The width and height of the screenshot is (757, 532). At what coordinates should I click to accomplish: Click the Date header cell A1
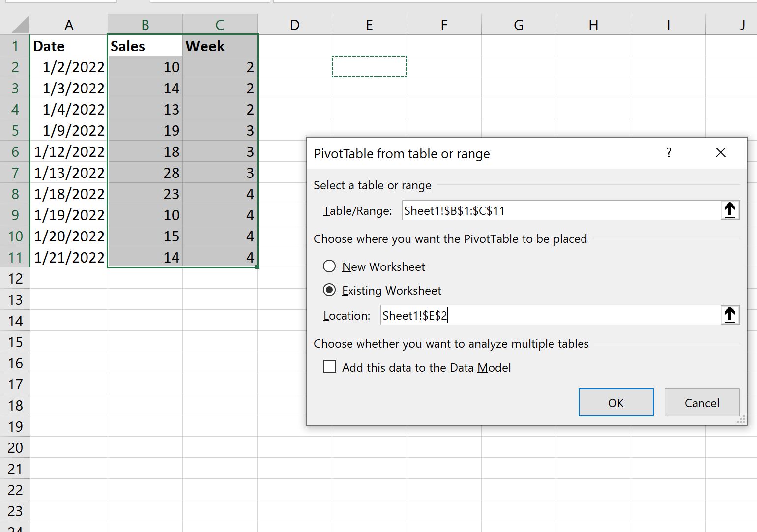[68, 46]
